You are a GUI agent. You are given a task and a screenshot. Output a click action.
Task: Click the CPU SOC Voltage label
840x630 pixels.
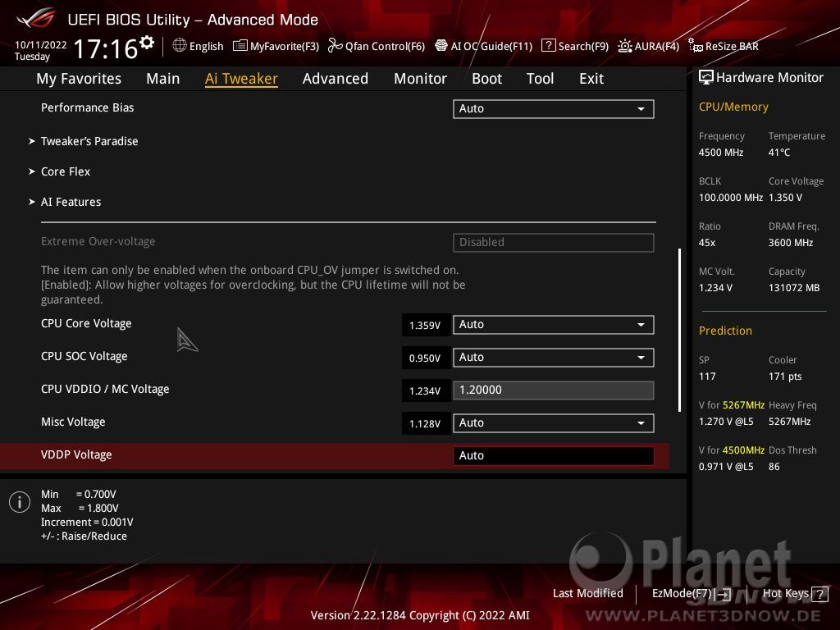point(84,356)
